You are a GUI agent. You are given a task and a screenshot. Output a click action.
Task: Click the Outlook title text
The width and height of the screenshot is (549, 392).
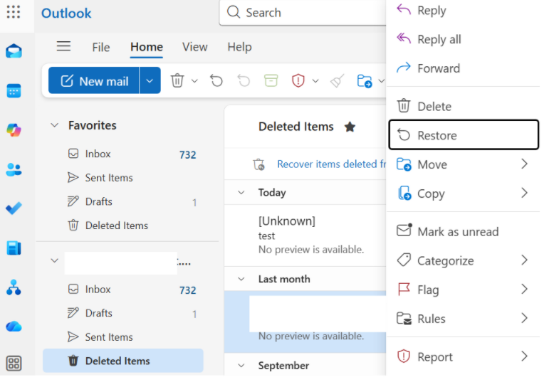(66, 14)
